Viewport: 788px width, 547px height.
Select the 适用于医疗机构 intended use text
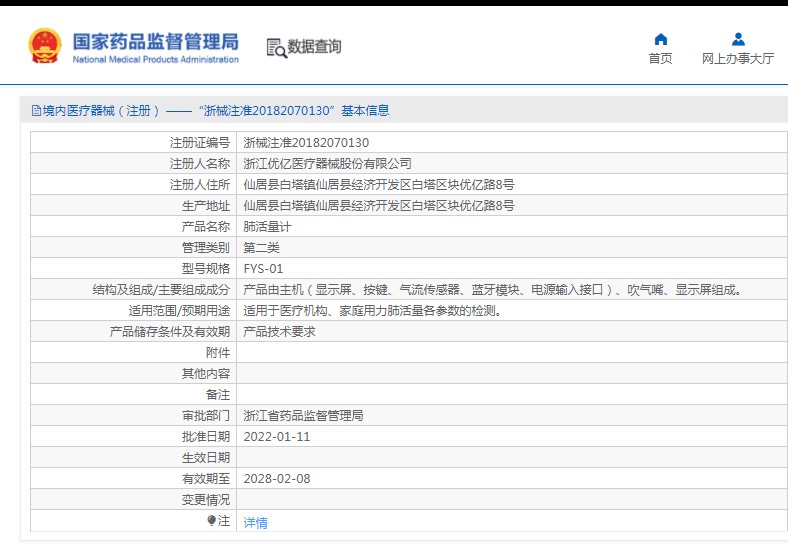tap(373, 311)
